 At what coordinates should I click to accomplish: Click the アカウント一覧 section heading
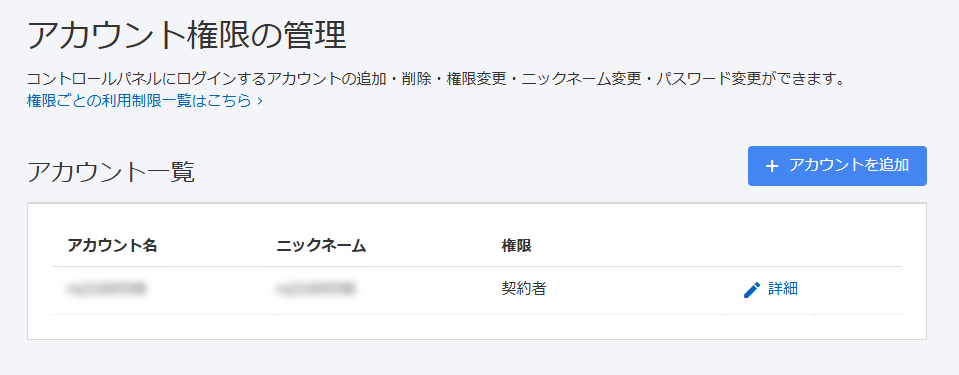coord(111,173)
